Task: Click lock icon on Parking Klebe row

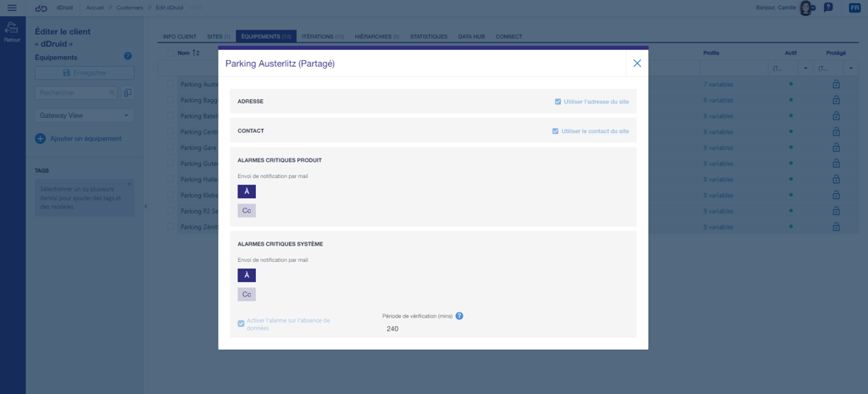Action: pos(836,196)
